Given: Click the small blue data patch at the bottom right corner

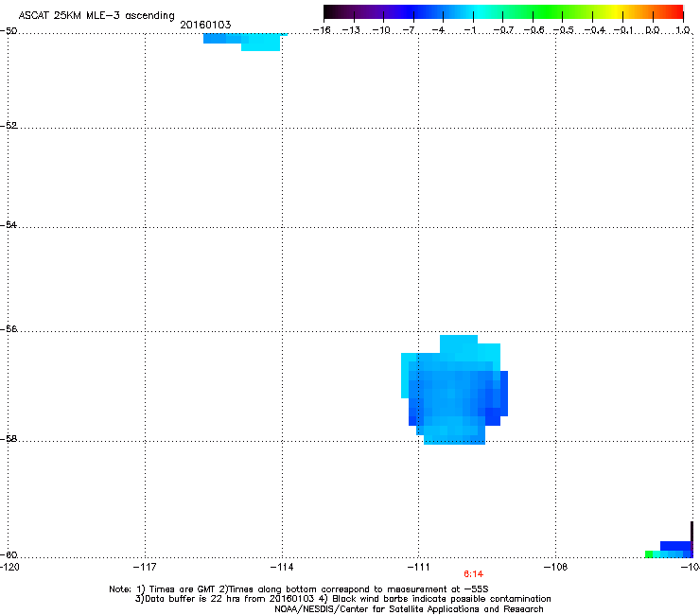Looking at the screenshot, I should tap(670, 549).
